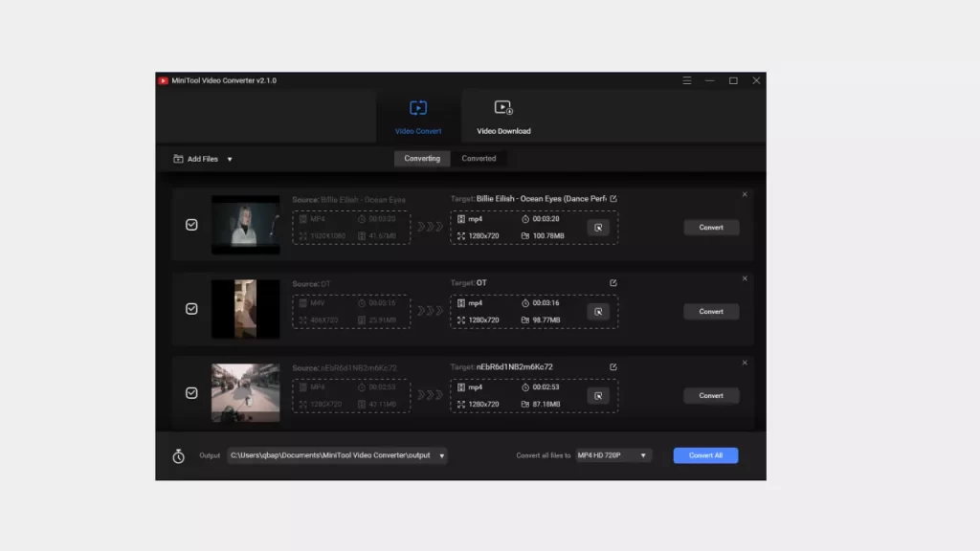Remove the Billie Eilish video from list

point(745,194)
